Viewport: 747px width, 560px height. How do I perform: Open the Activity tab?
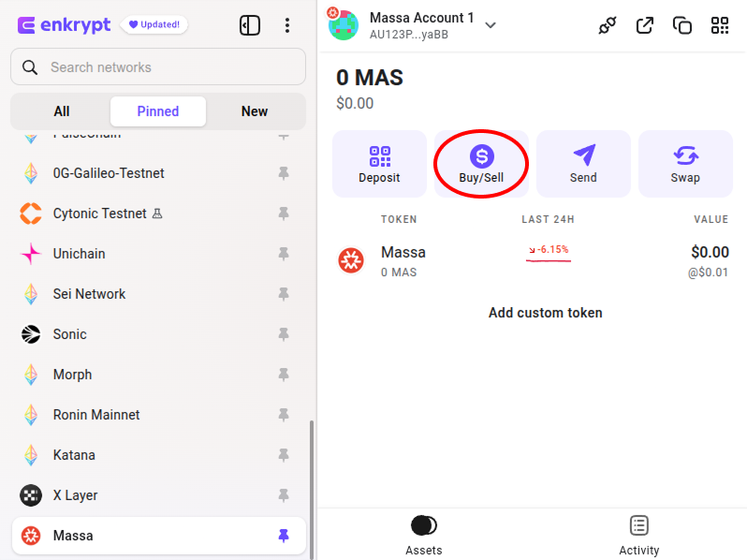coord(638,536)
